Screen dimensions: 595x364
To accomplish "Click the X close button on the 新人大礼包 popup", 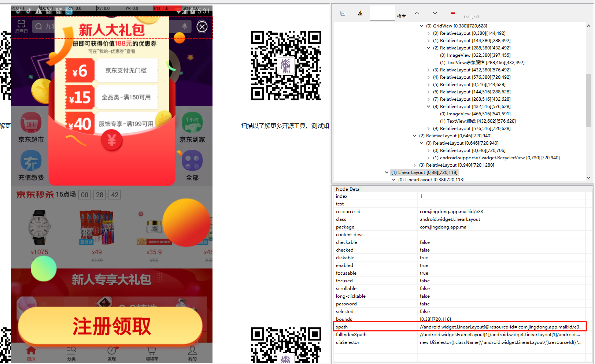I will 202,26.
